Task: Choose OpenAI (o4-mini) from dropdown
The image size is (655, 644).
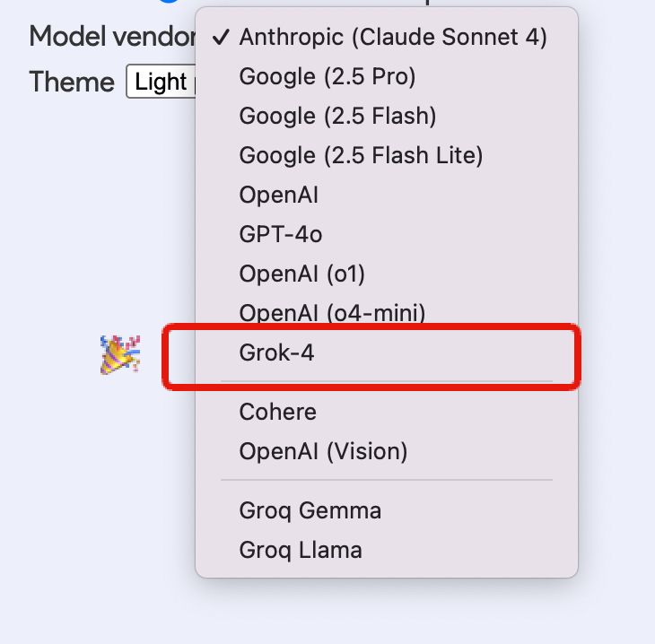Action: 332,312
